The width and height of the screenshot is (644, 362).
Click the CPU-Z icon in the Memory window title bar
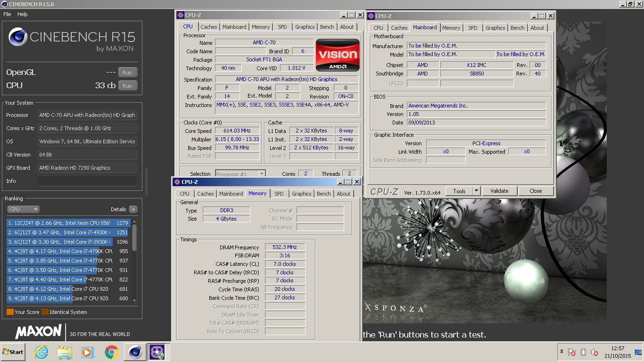coord(177,182)
